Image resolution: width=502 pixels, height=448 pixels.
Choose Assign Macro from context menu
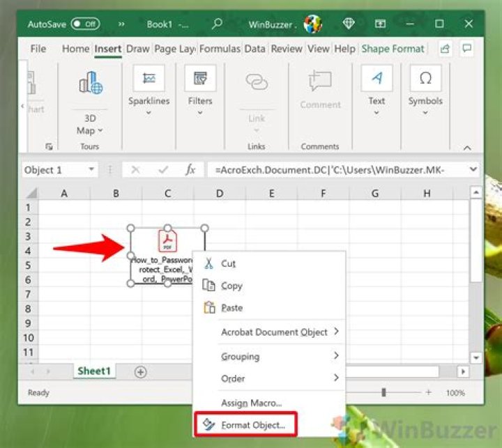click(x=269, y=403)
